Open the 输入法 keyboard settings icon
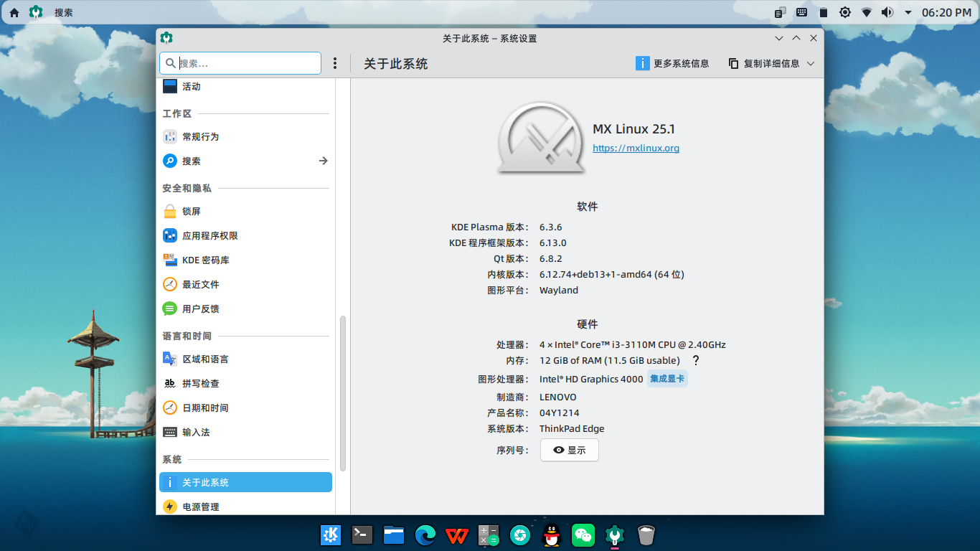Screen dimensions: 980x551 click(x=169, y=432)
